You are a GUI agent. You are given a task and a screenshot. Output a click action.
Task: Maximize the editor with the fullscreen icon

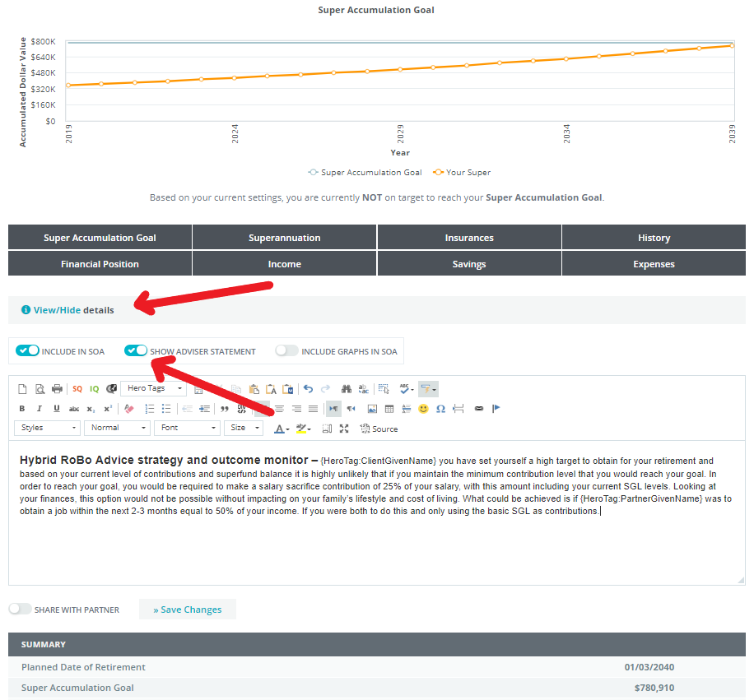tap(344, 429)
